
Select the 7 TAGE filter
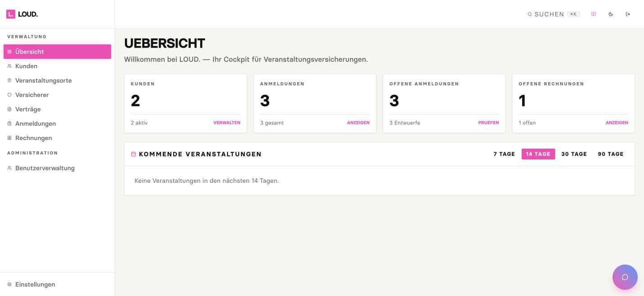504,154
